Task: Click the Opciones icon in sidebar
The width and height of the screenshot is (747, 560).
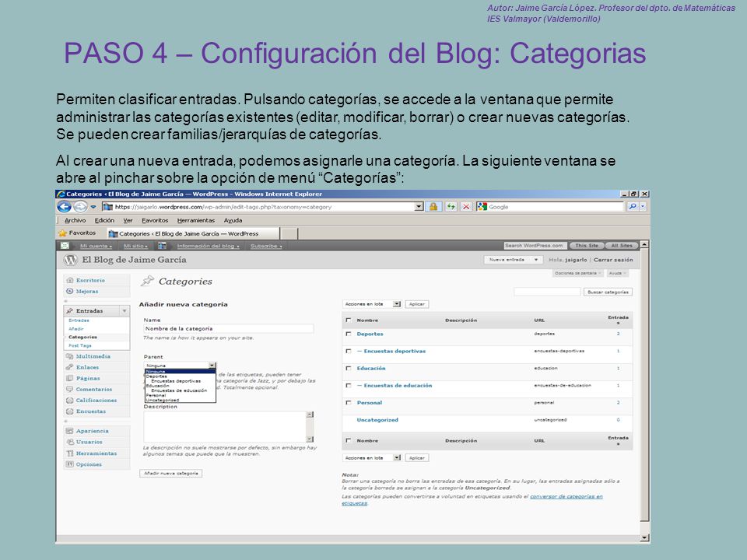Action: pos(70,464)
